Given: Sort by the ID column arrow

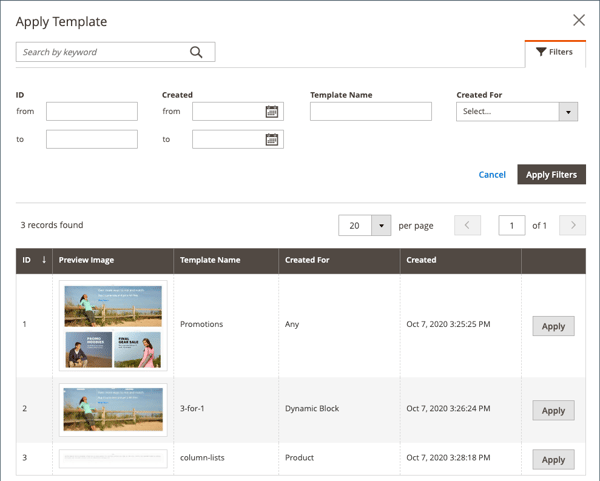Looking at the screenshot, I should point(44,260).
